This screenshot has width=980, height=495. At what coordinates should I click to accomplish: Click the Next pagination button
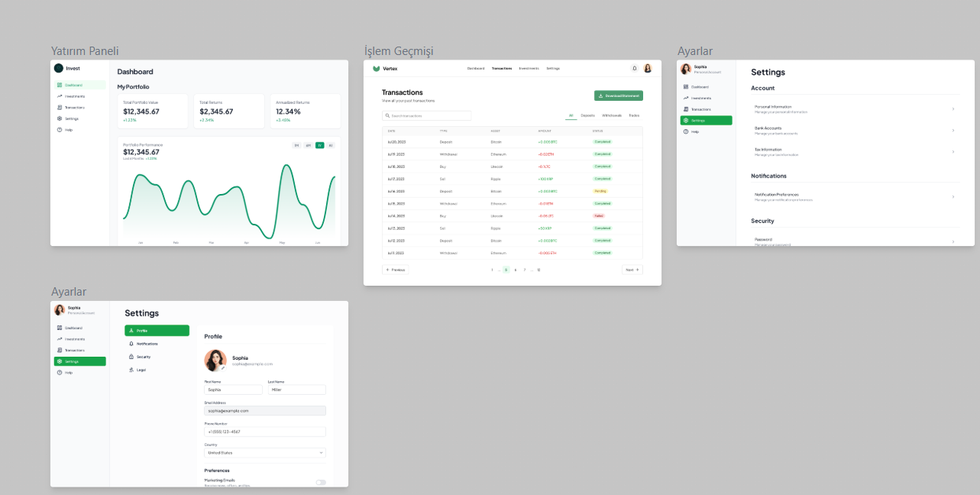coord(632,270)
